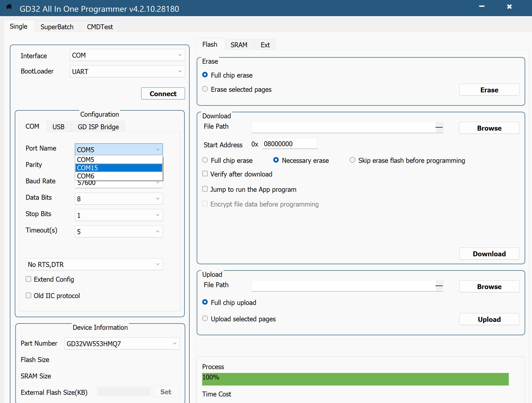Image resolution: width=532 pixels, height=403 pixels.
Task: Open the Baud Rate dropdown arrow
Action: [x=158, y=183]
